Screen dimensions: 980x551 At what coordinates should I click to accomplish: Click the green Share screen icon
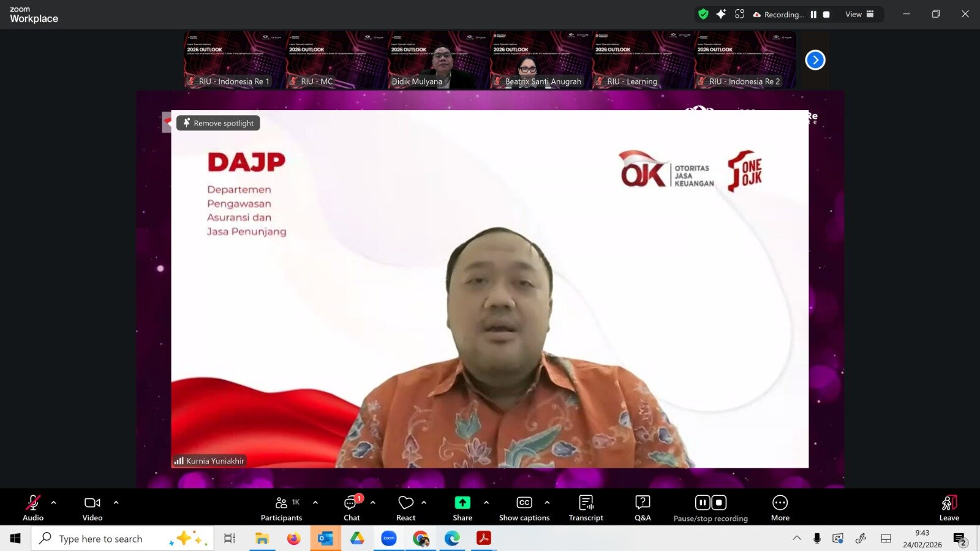pyautogui.click(x=462, y=503)
